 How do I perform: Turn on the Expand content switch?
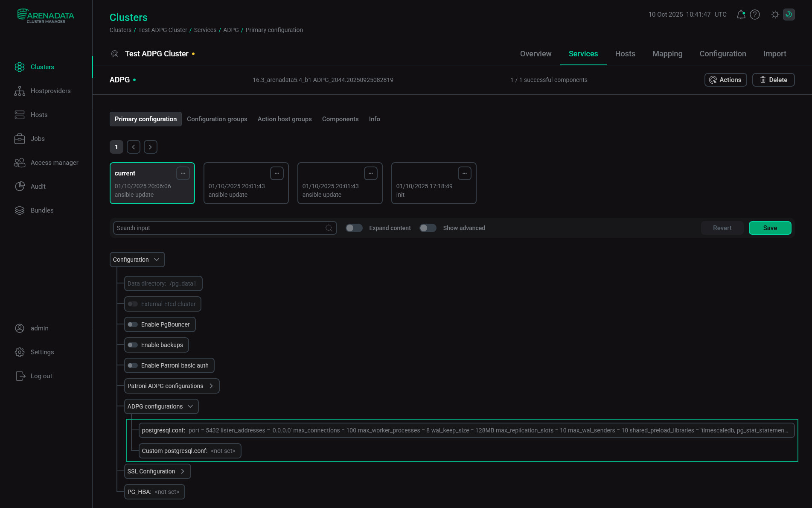click(x=354, y=228)
